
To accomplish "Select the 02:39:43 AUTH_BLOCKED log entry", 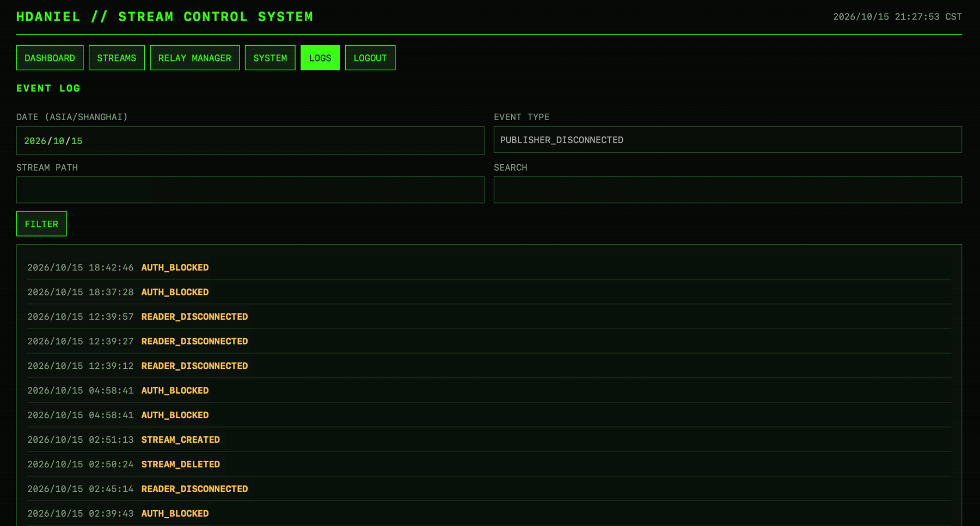I will (x=489, y=513).
